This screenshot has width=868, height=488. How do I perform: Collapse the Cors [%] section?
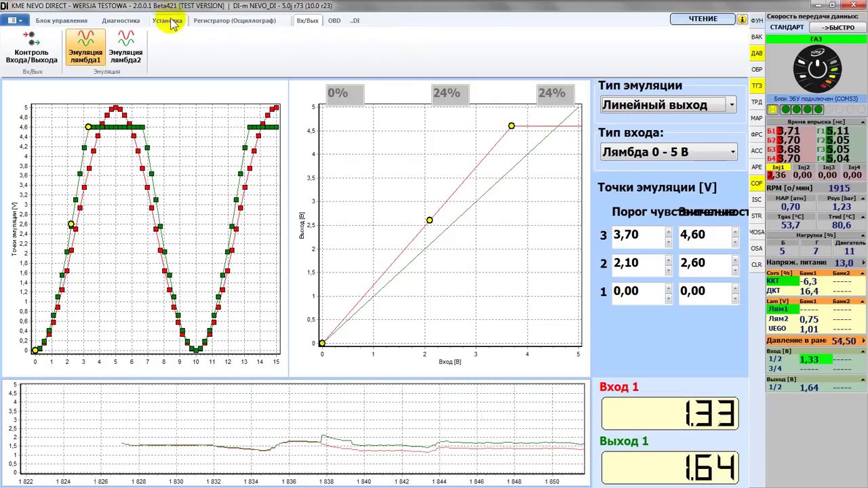coord(863,273)
